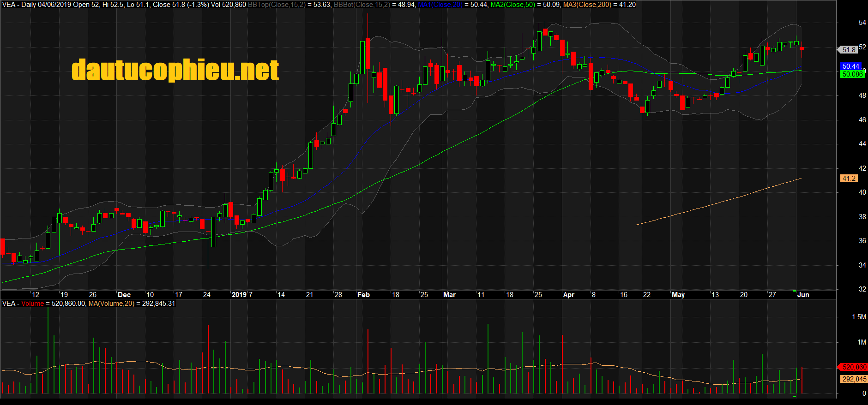Click the MA1(Close,20) legend label
The image size is (868, 405).
(440, 5)
